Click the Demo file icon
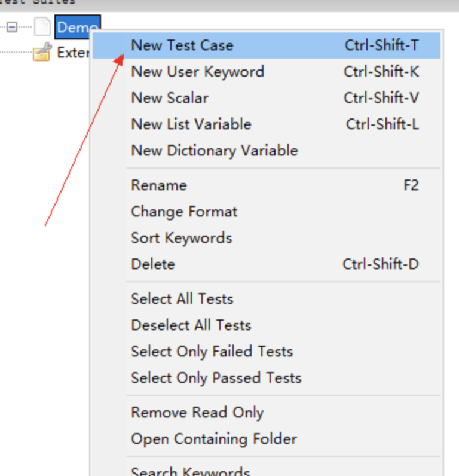This screenshot has width=459, height=476. pos(42,27)
